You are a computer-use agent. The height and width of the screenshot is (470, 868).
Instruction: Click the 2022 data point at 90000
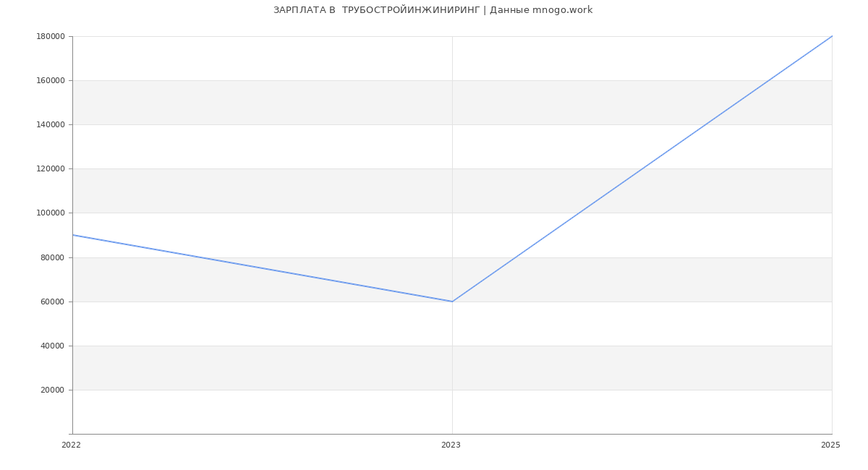pos(72,235)
